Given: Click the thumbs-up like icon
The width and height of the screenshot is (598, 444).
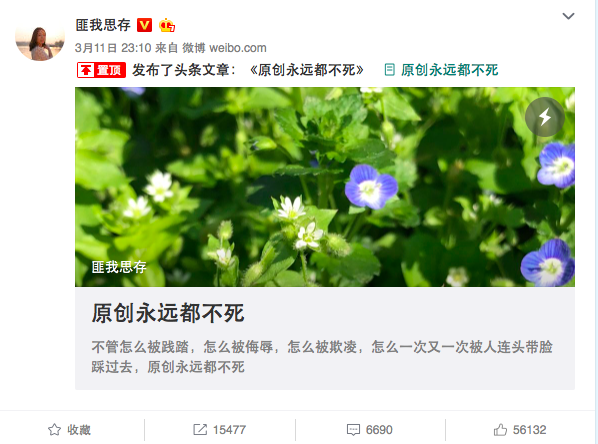Looking at the screenshot, I should [500, 430].
